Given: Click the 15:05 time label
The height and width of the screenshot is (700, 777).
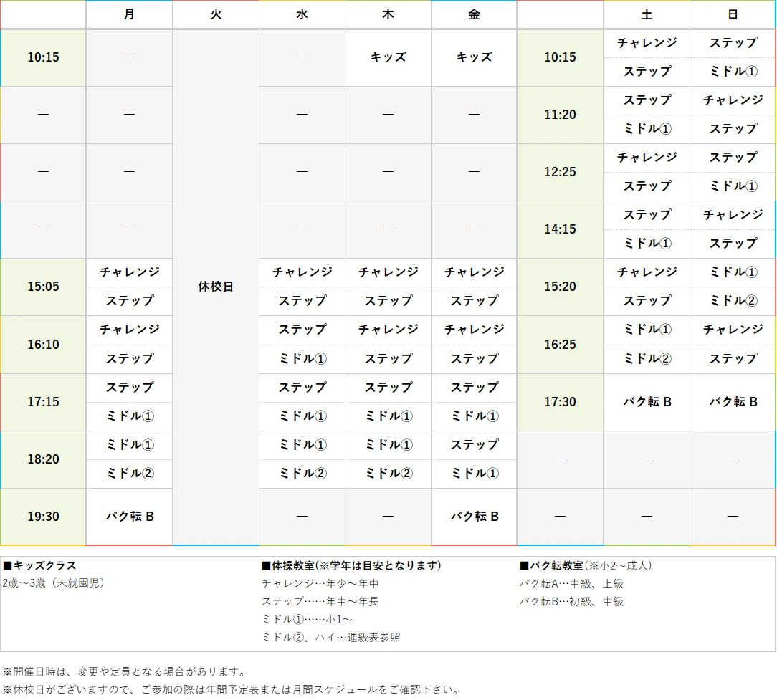Looking at the screenshot, I should click(x=43, y=287).
